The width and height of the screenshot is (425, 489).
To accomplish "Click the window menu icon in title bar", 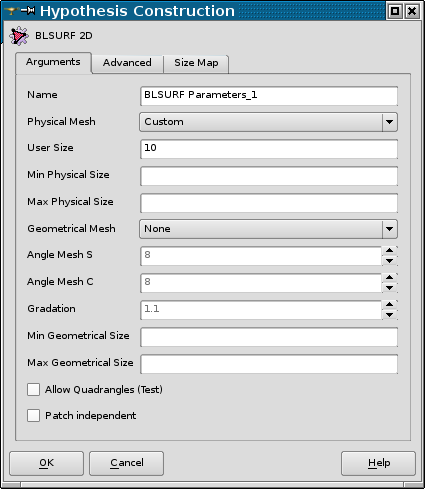I will point(11,11).
